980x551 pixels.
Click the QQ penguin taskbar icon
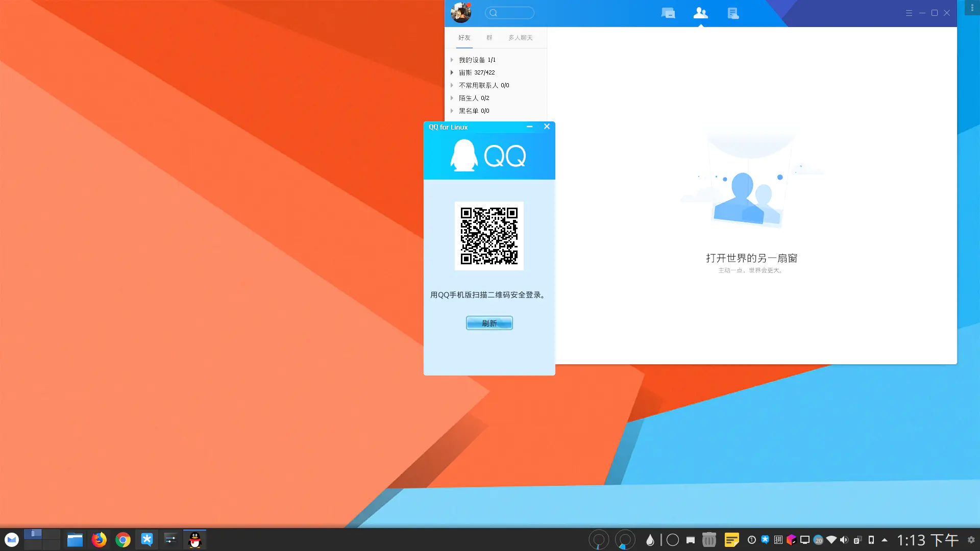click(195, 540)
